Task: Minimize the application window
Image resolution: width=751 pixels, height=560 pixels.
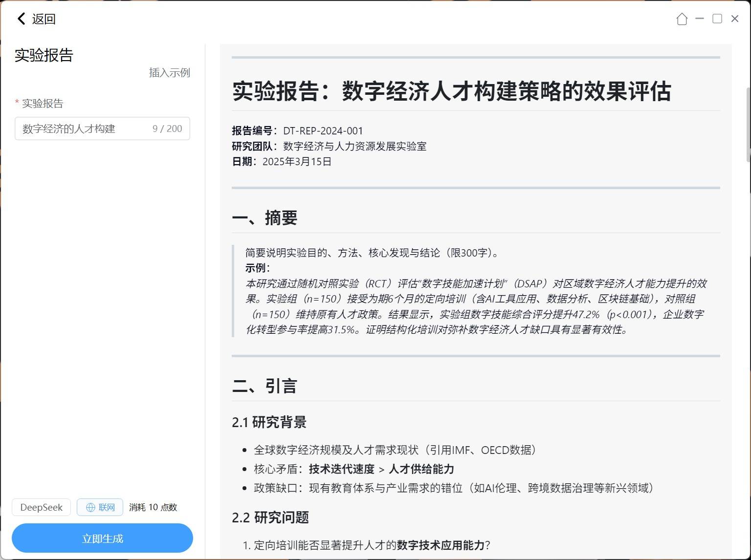Action: (x=700, y=19)
